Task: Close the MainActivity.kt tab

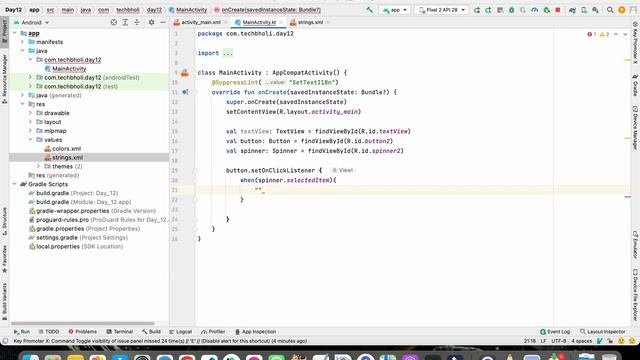Action: click(x=281, y=22)
